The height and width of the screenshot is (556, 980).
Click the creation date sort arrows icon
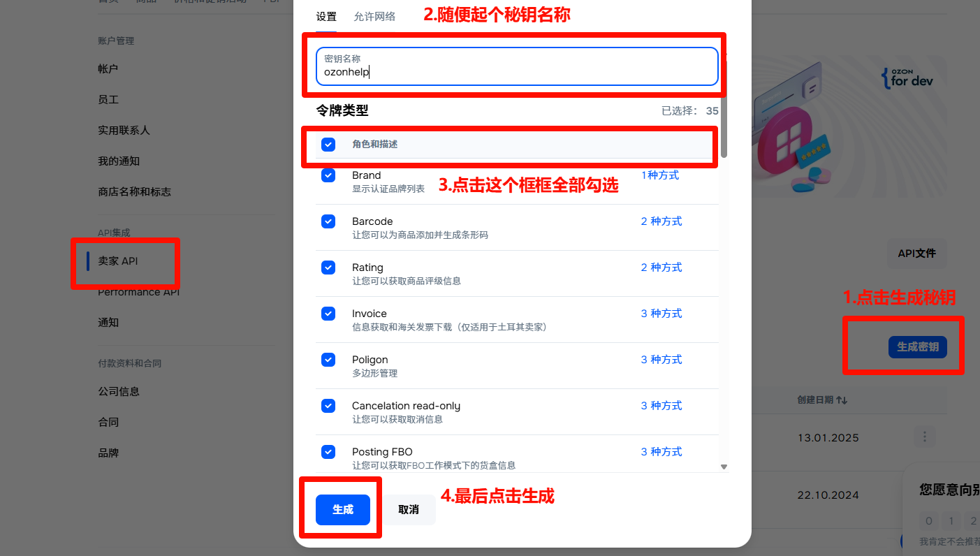click(842, 400)
